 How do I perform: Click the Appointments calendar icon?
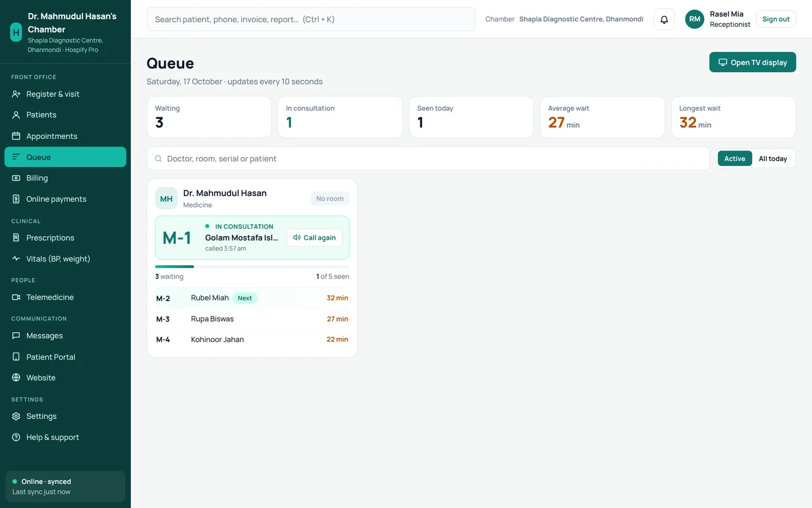(16, 136)
